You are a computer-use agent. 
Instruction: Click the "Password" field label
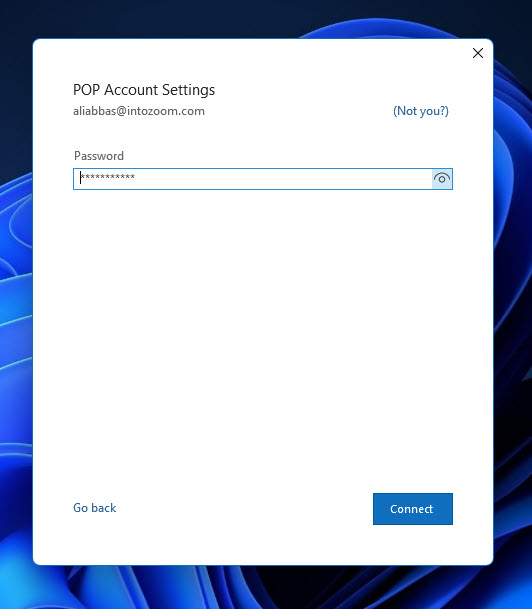[x=99, y=156]
